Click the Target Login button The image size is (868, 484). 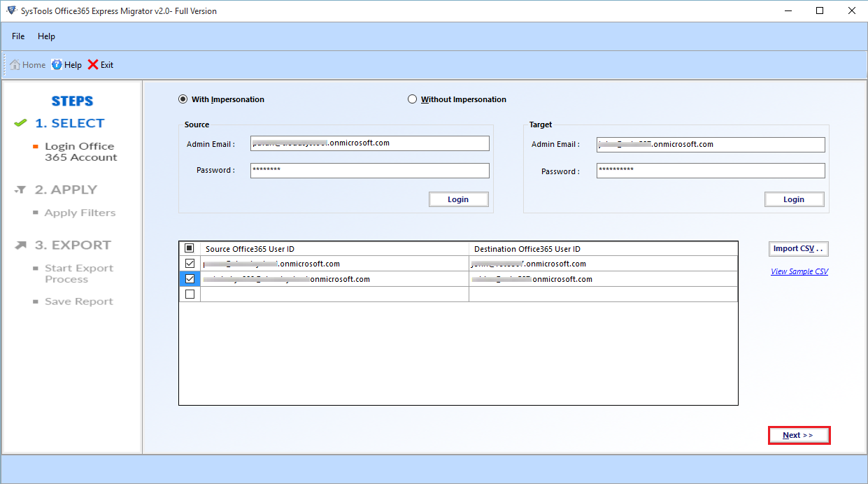pyautogui.click(x=794, y=199)
